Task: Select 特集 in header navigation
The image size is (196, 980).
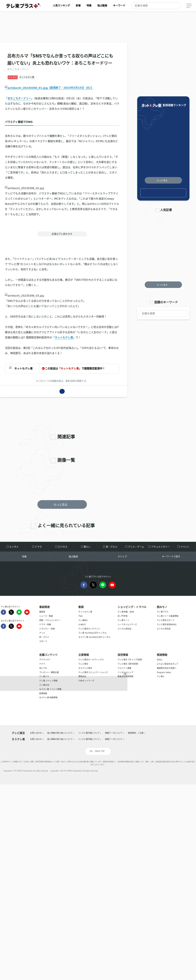Action: click(89, 6)
